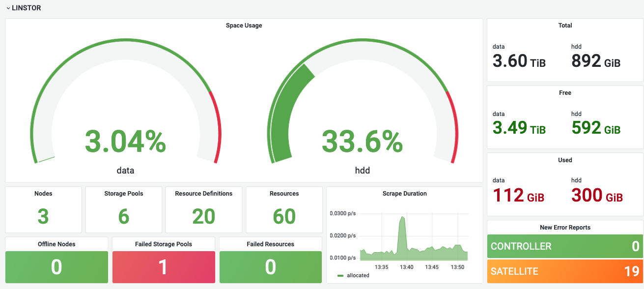Viewport: 644px width, 289px height.
Task: Open the Storage Pools panel title
Action: [124, 194]
